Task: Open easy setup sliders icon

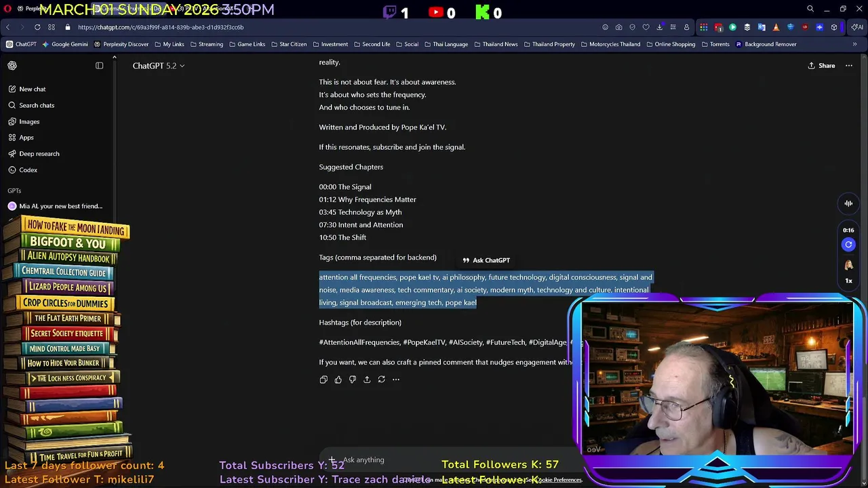Action: [x=673, y=27]
